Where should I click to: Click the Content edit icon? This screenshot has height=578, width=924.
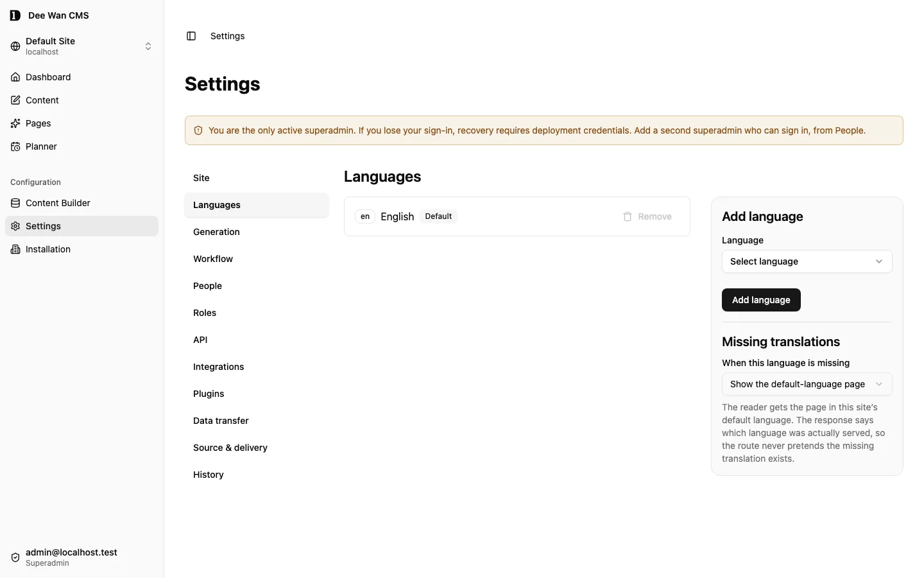point(15,100)
